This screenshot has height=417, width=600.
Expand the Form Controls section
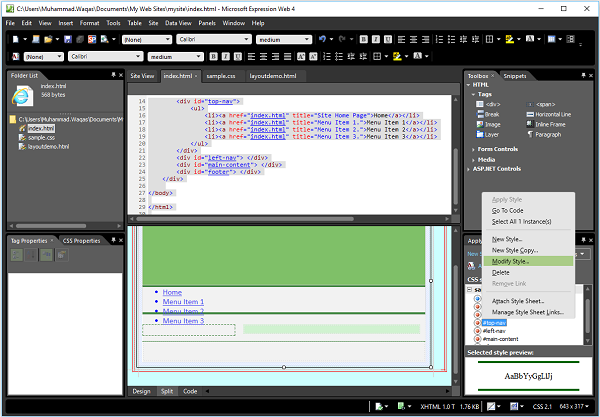click(499, 149)
